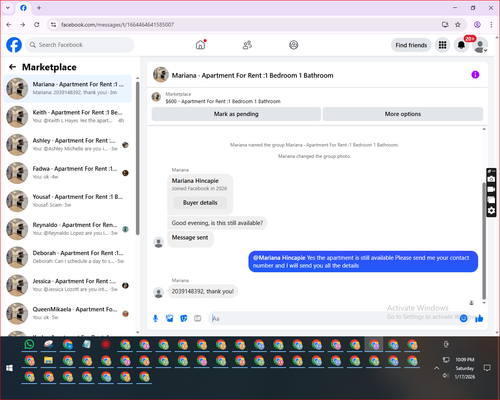Select the Facebook browser tab
This screenshot has height=400, width=500.
[x=23, y=8]
